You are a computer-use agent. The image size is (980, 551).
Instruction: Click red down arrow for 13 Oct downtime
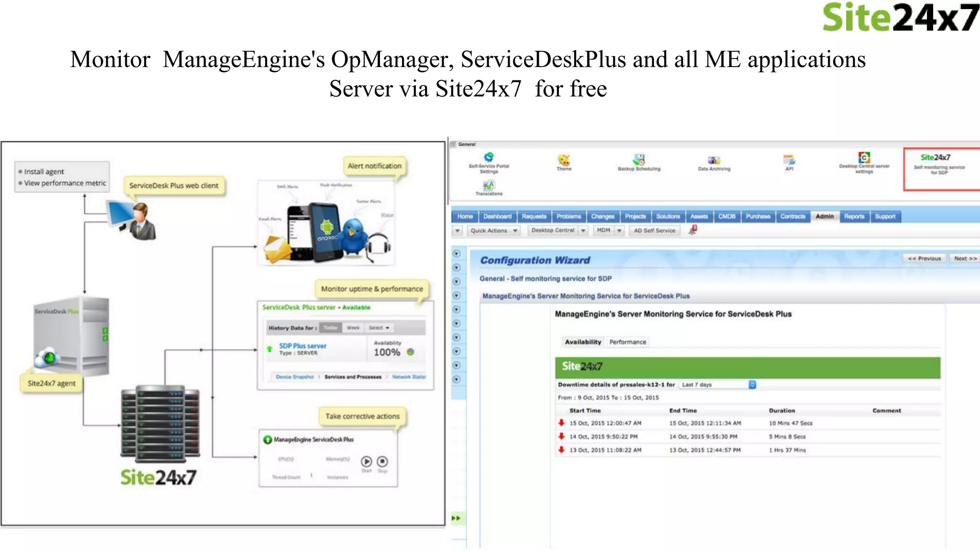click(561, 450)
